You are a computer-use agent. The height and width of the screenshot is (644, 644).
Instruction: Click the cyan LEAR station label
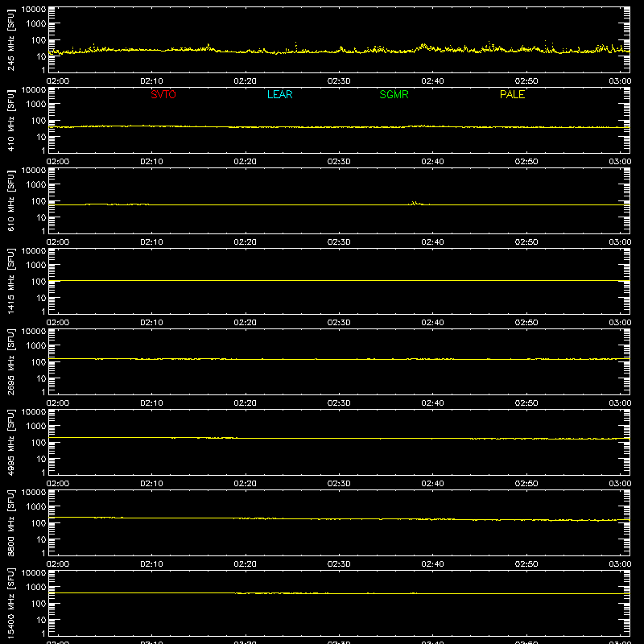[x=279, y=94]
